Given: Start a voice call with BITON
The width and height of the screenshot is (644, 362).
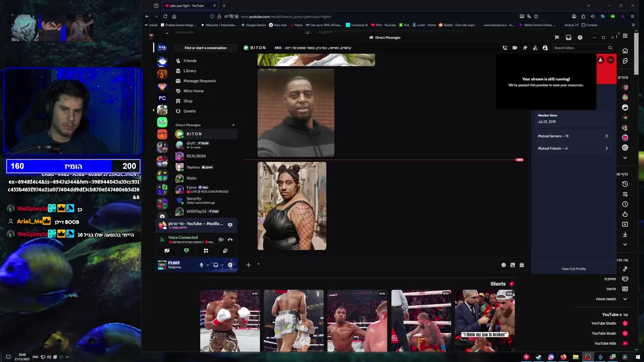Looking at the screenshot, I should pyautogui.click(x=505, y=48).
